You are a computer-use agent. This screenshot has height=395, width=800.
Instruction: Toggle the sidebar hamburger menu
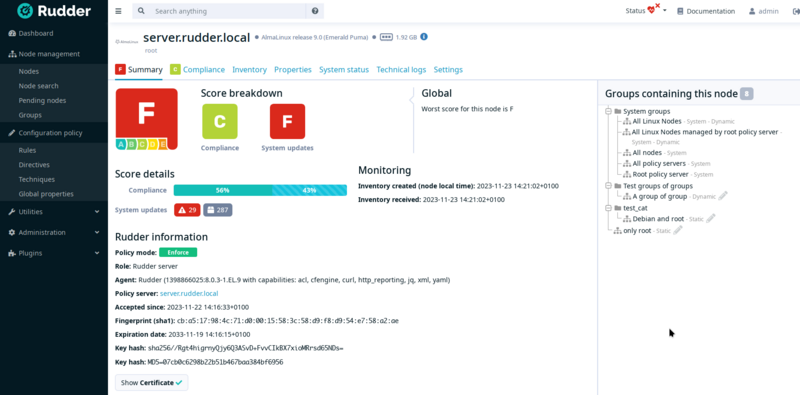pos(118,11)
